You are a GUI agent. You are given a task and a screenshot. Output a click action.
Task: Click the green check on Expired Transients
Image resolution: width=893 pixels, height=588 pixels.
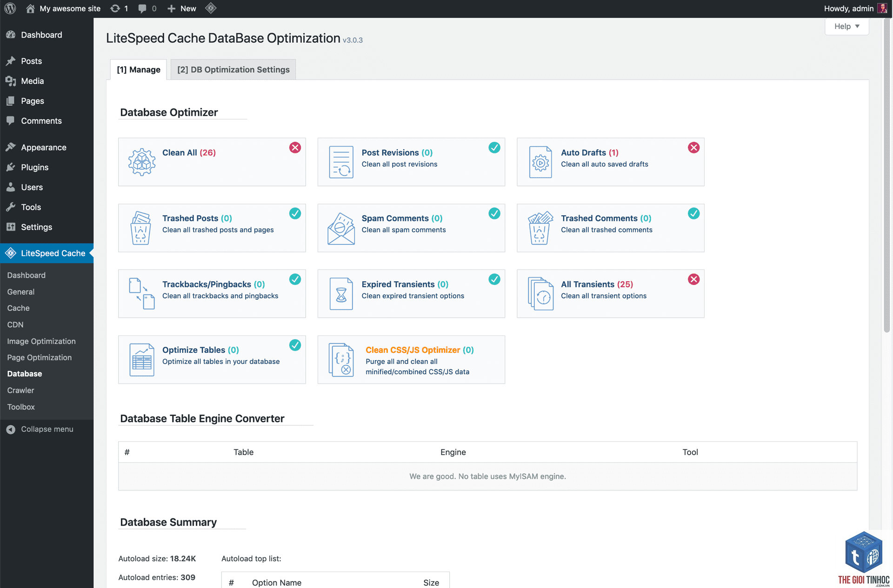coord(494,279)
